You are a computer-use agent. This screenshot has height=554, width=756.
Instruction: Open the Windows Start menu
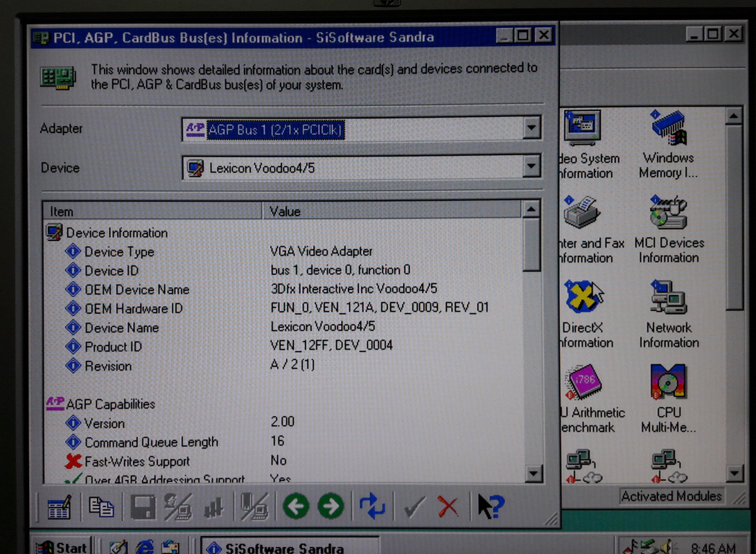pyautogui.click(x=62, y=547)
